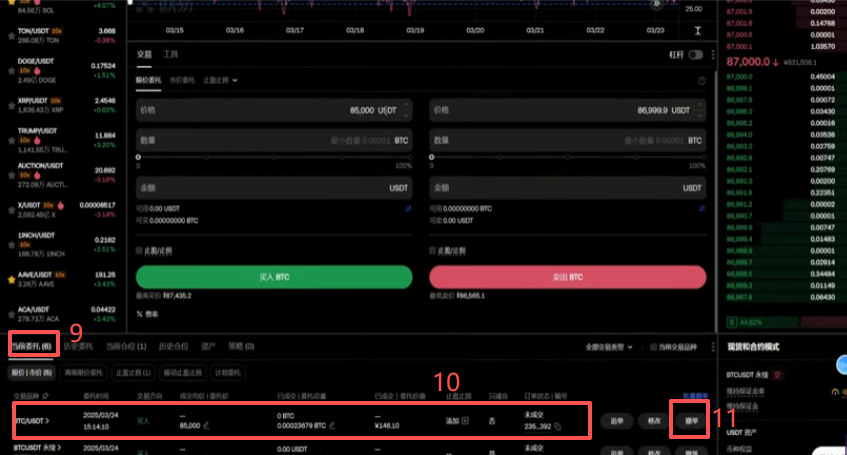Select the 计划委托 filter chip
Screen dimensions: 847x455
(x=227, y=373)
